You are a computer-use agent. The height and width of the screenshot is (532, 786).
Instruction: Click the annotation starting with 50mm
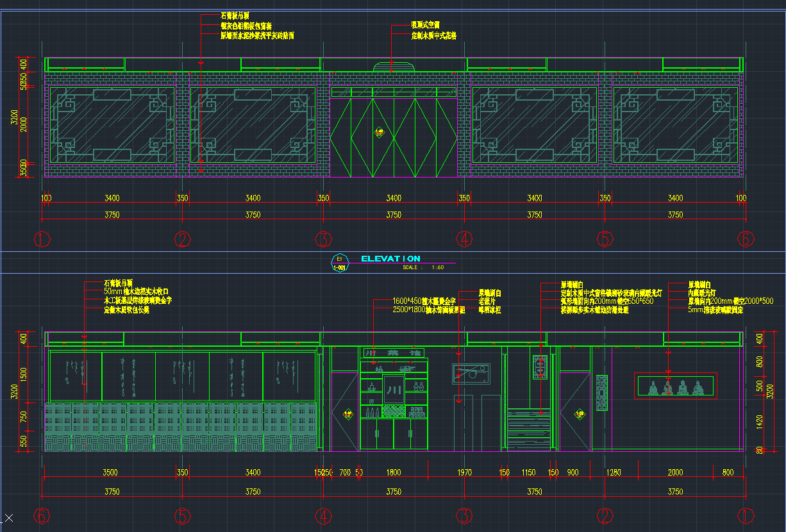point(136,292)
